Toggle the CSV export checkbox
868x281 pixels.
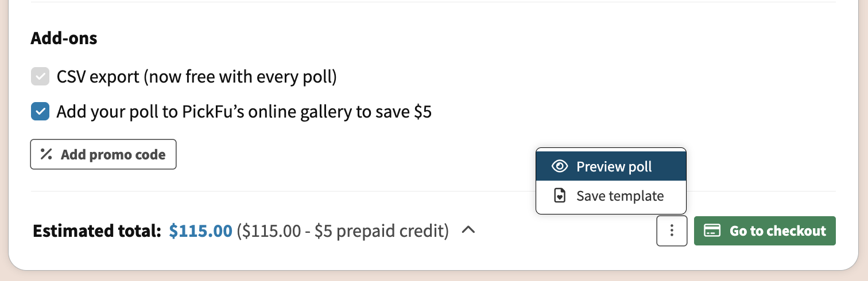click(40, 76)
